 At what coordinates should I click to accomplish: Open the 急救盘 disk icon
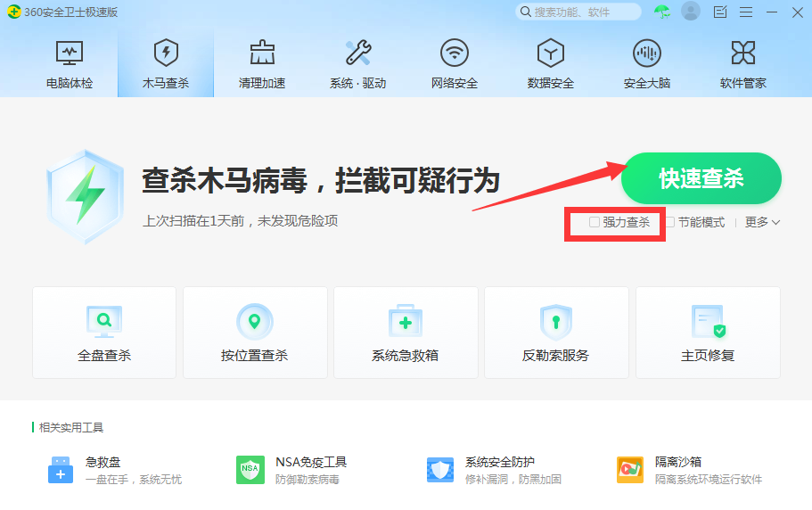(x=61, y=470)
